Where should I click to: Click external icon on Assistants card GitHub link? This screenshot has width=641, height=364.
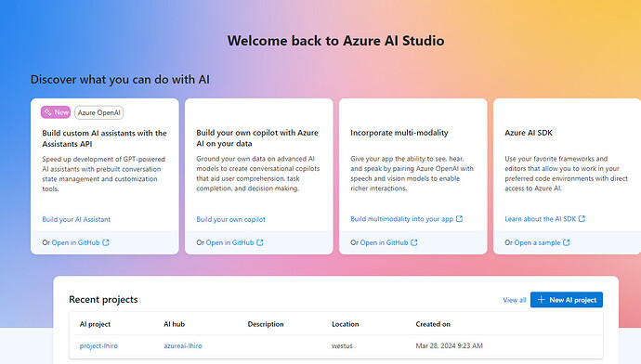pos(106,242)
